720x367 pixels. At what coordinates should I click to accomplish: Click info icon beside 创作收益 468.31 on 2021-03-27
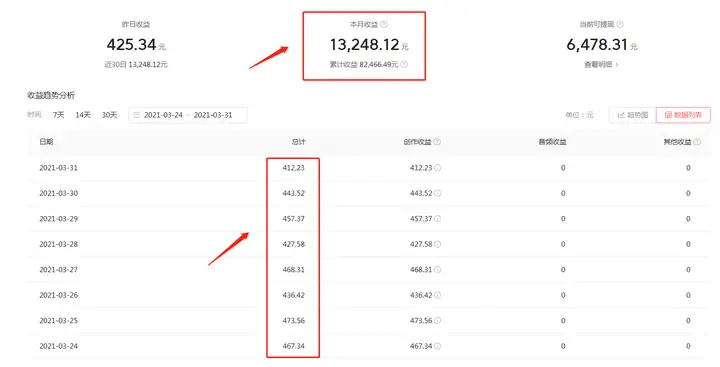438,270
